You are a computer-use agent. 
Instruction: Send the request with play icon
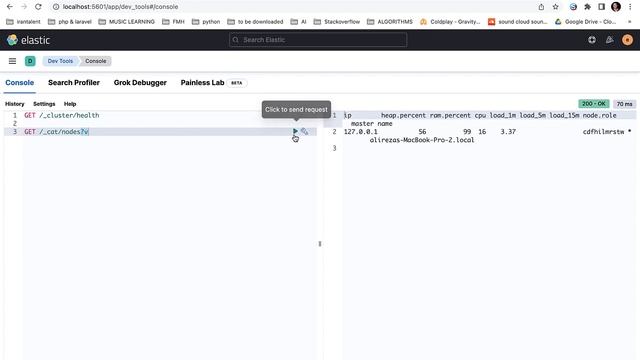click(295, 131)
